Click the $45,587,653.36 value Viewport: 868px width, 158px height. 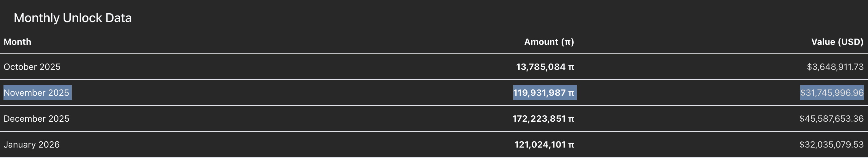tap(831, 118)
